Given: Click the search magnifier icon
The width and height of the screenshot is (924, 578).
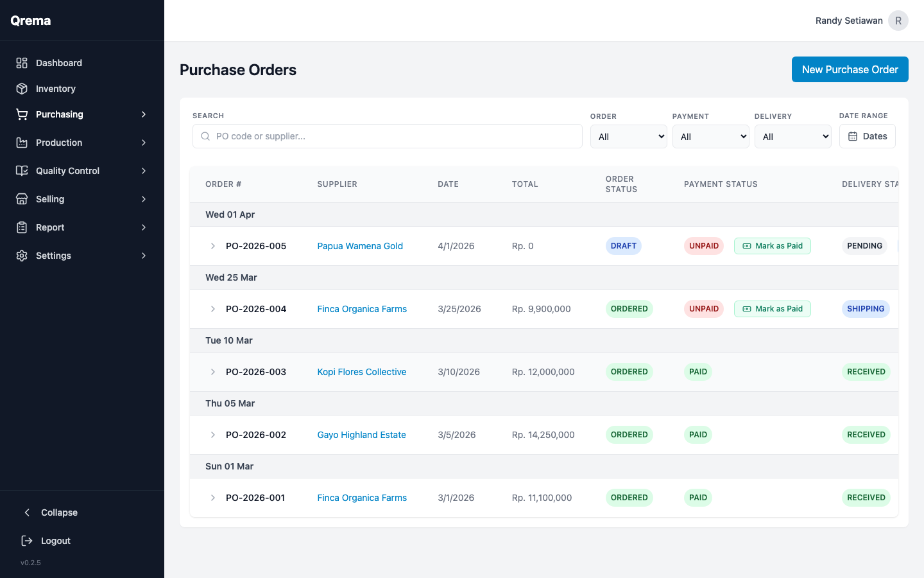Looking at the screenshot, I should tap(205, 136).
